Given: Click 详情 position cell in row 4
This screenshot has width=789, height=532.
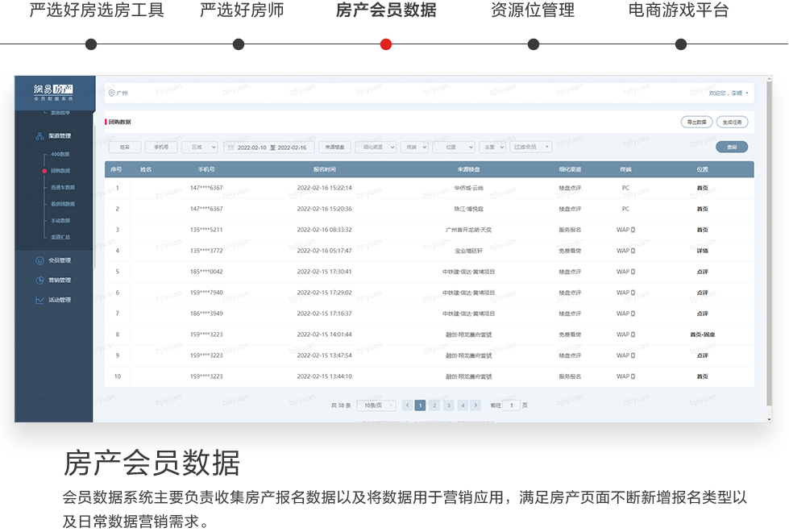Looking at the screenshot, I should (x=703, y=251).
